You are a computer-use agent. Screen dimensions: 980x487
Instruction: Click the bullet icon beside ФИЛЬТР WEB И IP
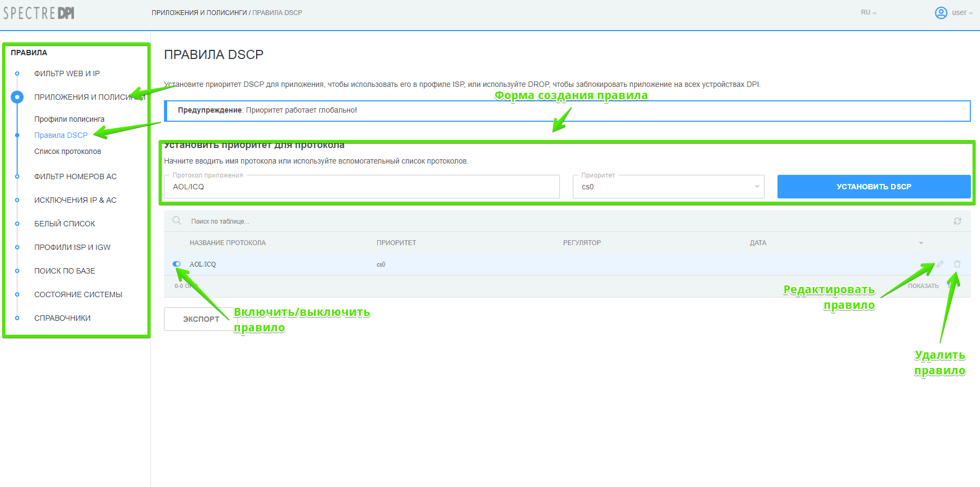(x=17, y=73)
